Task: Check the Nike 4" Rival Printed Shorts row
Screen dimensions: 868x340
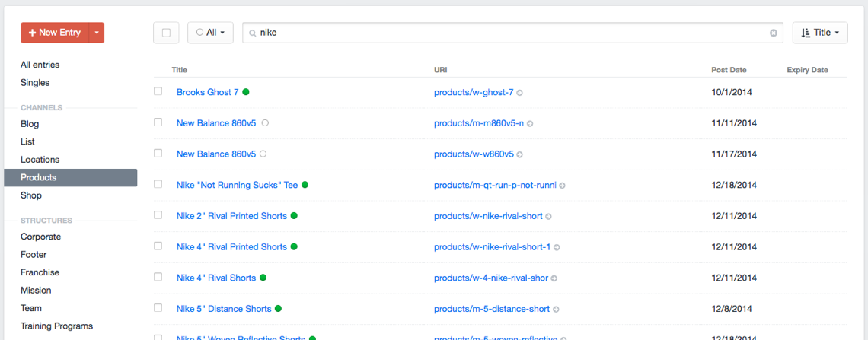Action: (x=158, y=246)
